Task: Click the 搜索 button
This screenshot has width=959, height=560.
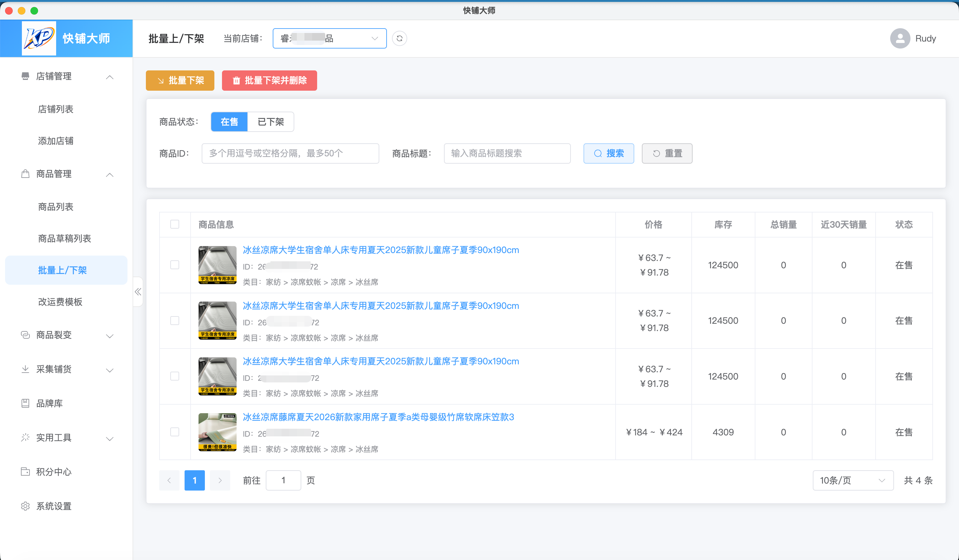Action: click(609, 153)
